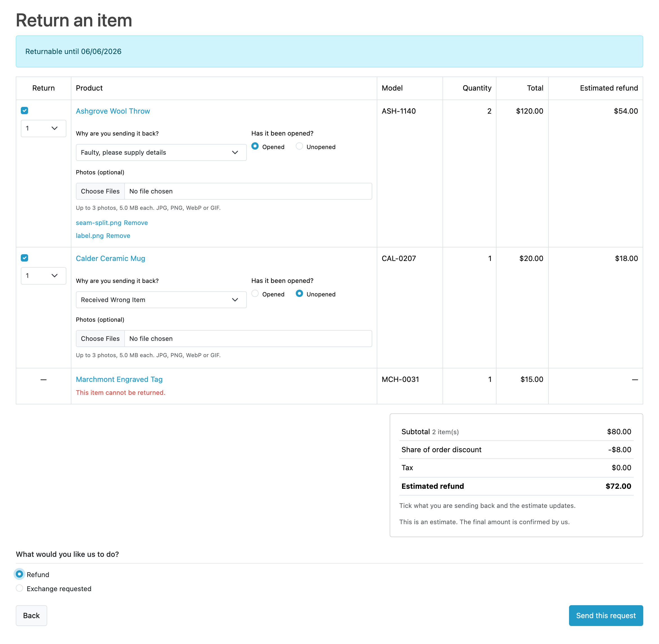Open the Calder Ceramic Mug quantity dropdown
This screenshot has height=644, width=659.
tap(43, 276)
